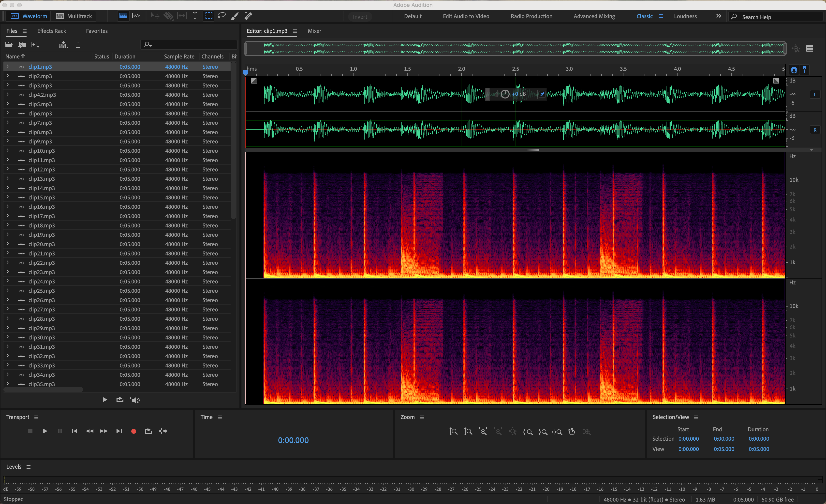This screenshot has width=826, height=504.
Task: Play the file from Files panel preview
Action: coord(104,400)
